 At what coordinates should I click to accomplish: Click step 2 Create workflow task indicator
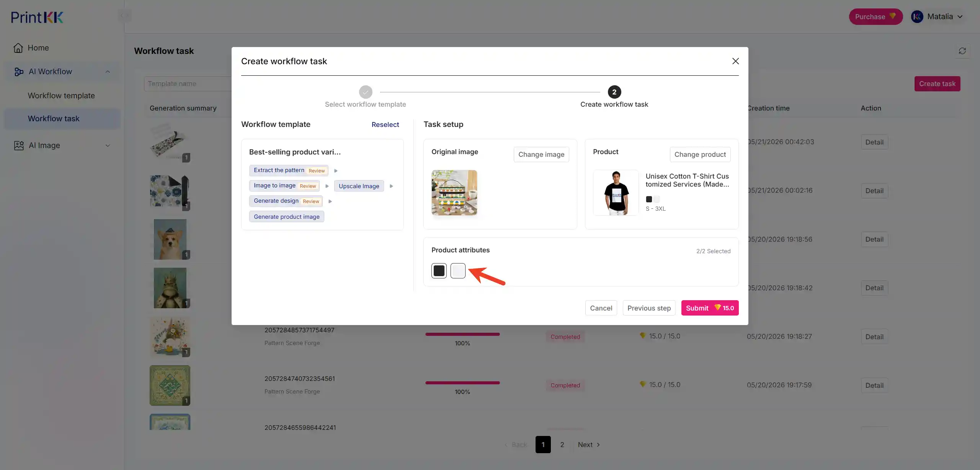pos(614,92)
